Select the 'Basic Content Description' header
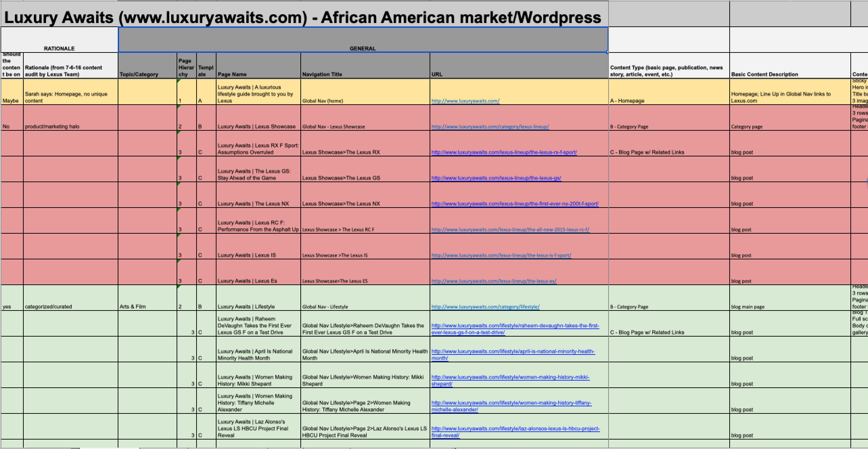 click(x=790, y=66)
